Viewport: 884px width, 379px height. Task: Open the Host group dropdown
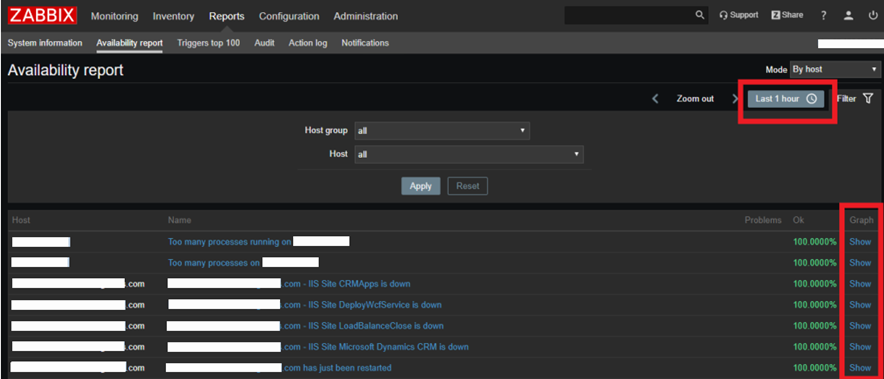click(442, 131)
